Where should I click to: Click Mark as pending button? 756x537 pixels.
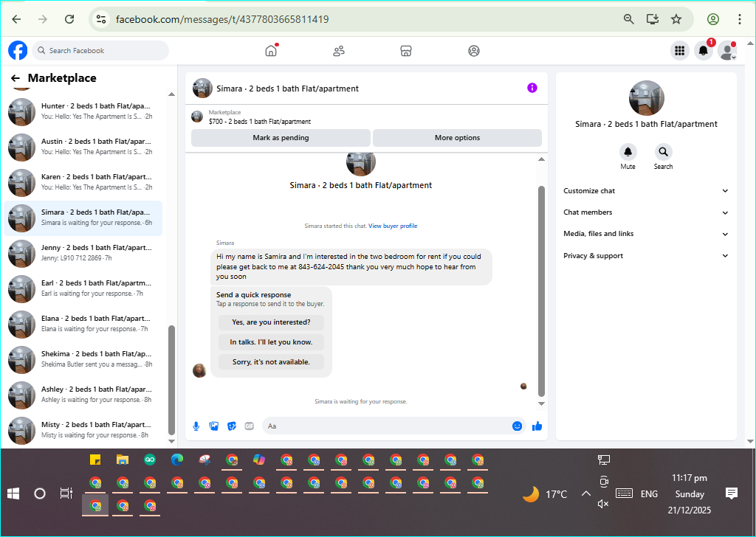[281, 138]
